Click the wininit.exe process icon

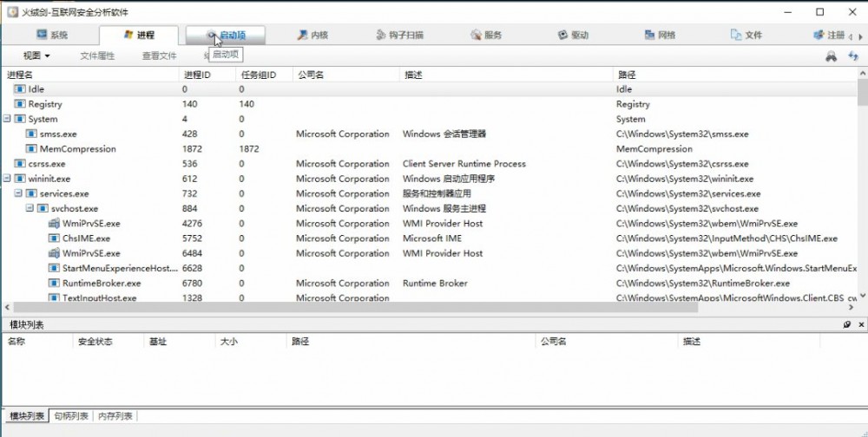coord(20,179)
